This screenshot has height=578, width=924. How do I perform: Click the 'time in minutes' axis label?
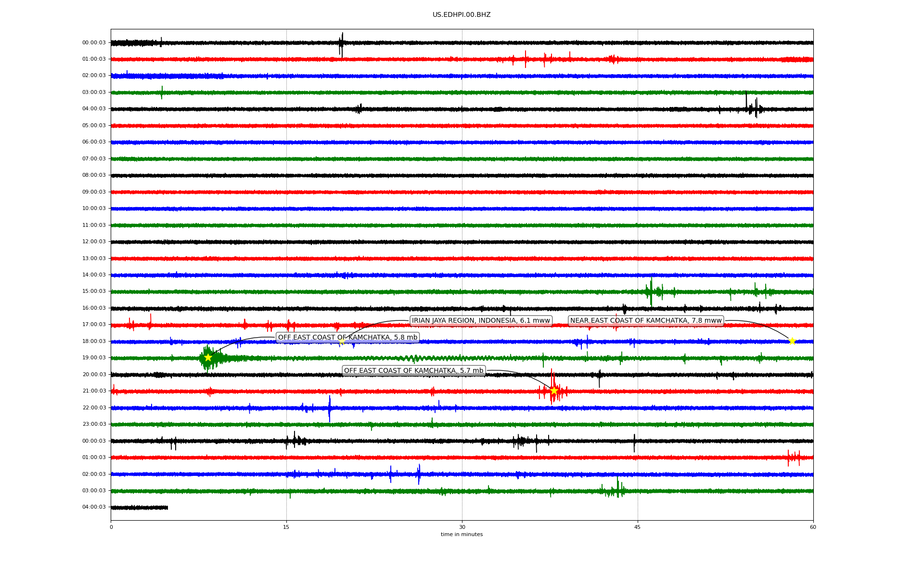click(x=462, y=535)
